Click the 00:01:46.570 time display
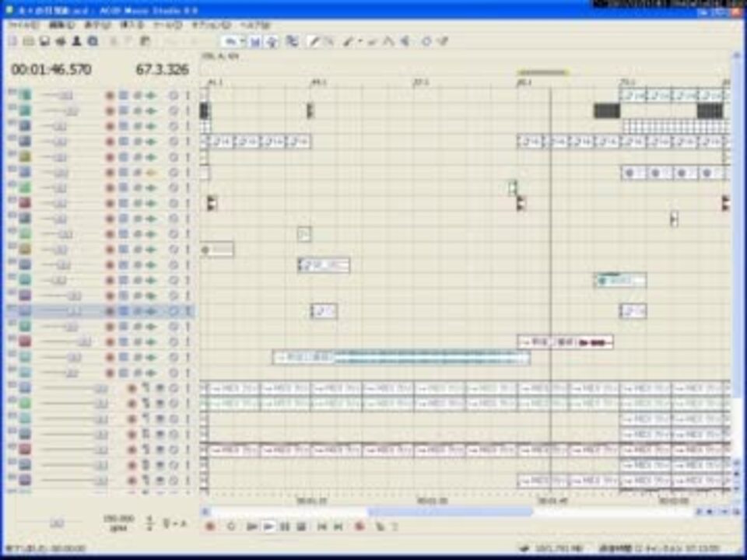747x560 pixels. click(51, 70)
